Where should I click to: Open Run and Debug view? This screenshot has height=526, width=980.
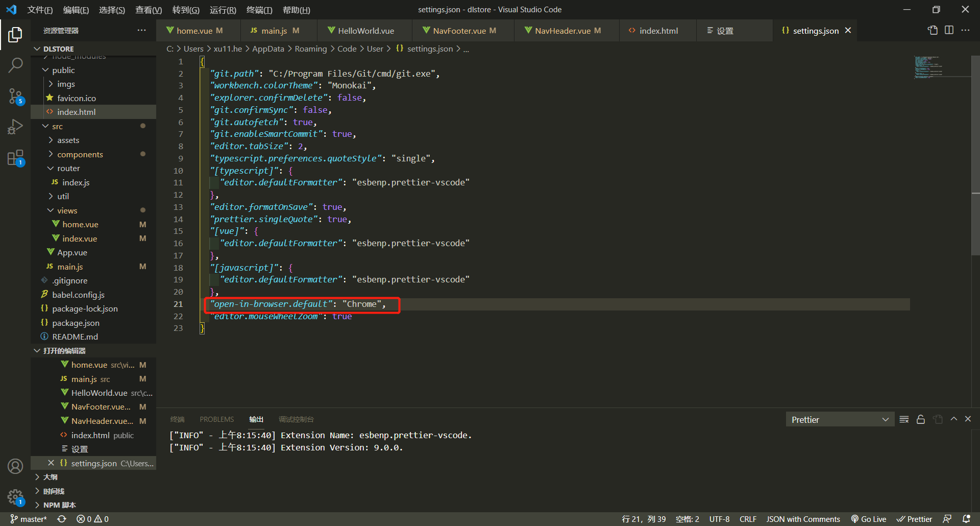pyautogui.click(x=15, y=127)
